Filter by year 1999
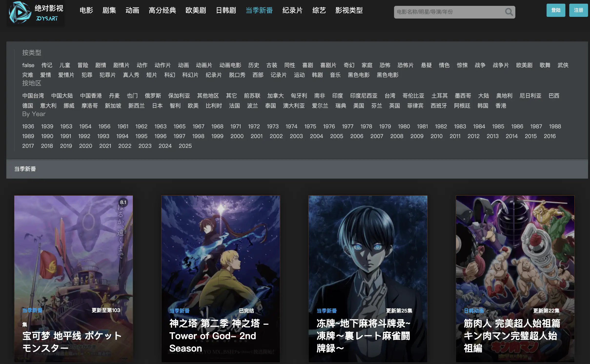 pos(217,136)
